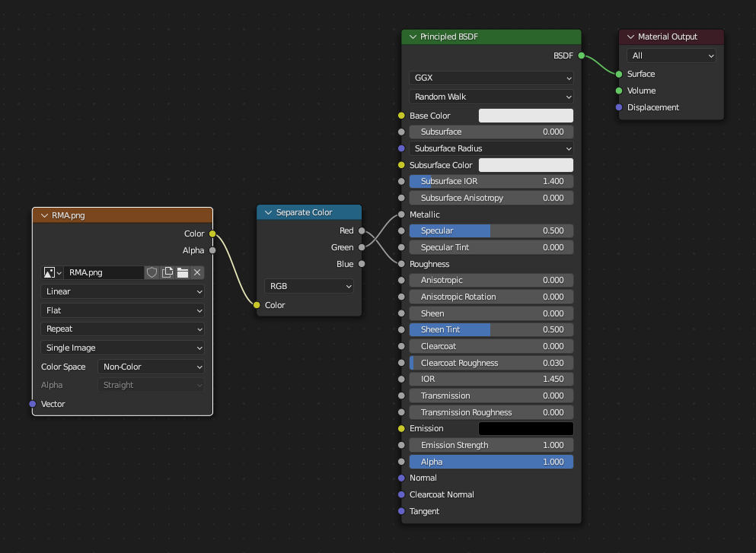Click the new image copy icon
756x553 pixels.
pyautogui.click(x=167, y=272)
